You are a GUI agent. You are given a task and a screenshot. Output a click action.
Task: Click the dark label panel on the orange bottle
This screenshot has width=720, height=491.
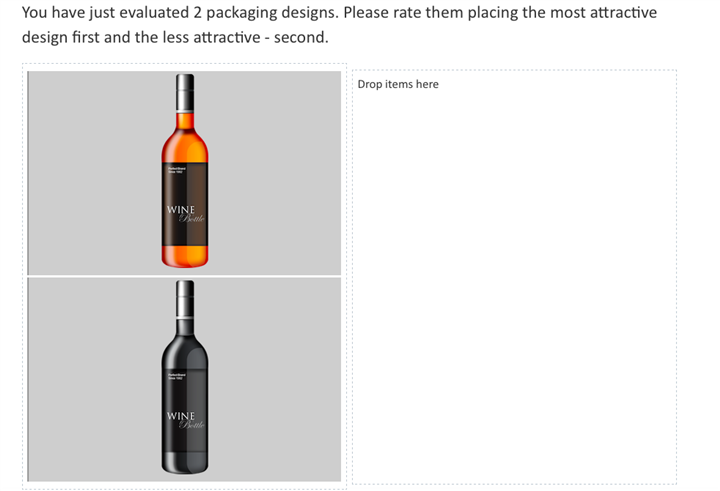[185, 190]
